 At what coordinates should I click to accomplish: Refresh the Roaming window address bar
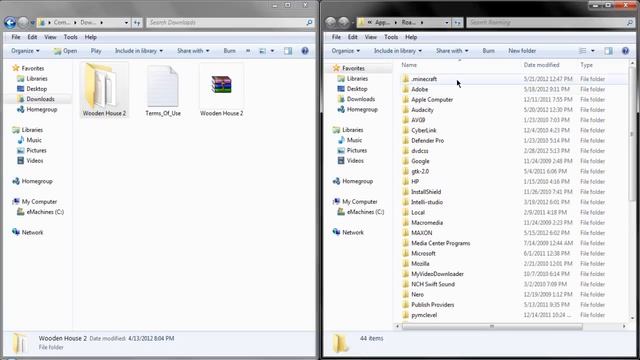click(x=458, y=22)
